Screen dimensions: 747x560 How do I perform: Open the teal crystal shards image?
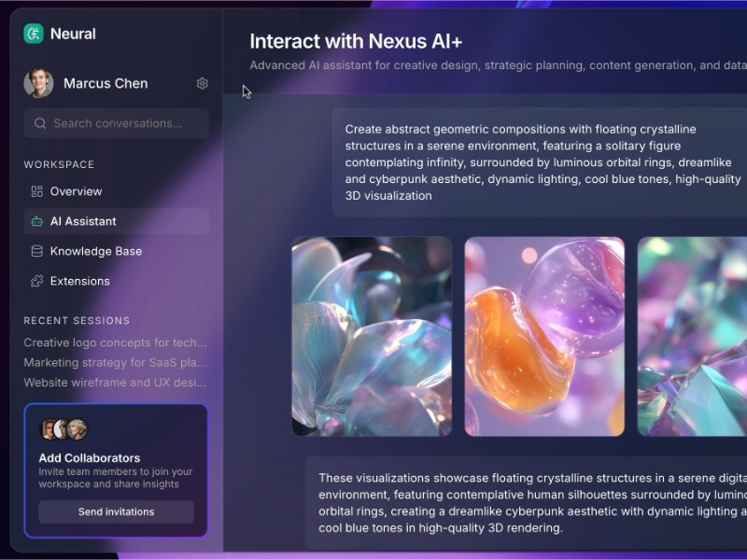(692, 336)
